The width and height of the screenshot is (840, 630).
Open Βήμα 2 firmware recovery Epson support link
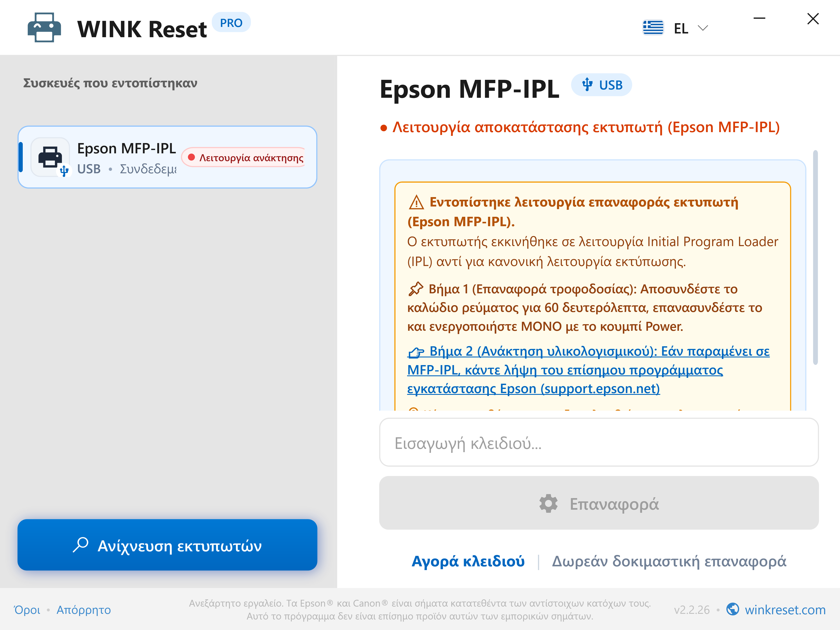point(588,370)
